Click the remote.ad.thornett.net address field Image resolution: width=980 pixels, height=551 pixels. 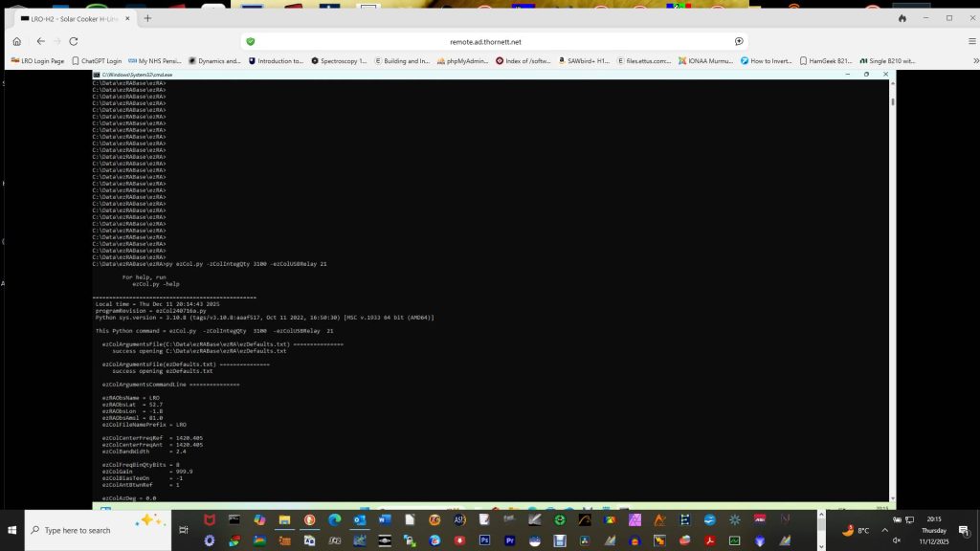tap(485, 41)
